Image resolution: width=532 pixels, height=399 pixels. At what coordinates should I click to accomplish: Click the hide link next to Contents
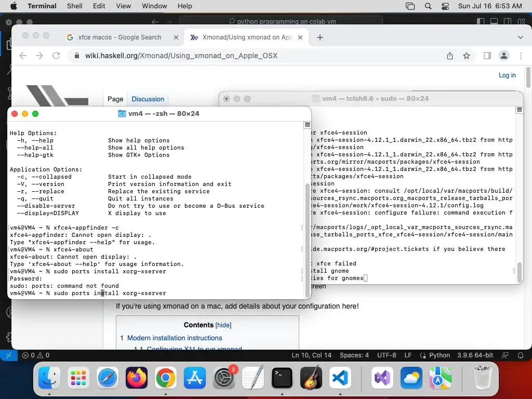coord(223,325)
